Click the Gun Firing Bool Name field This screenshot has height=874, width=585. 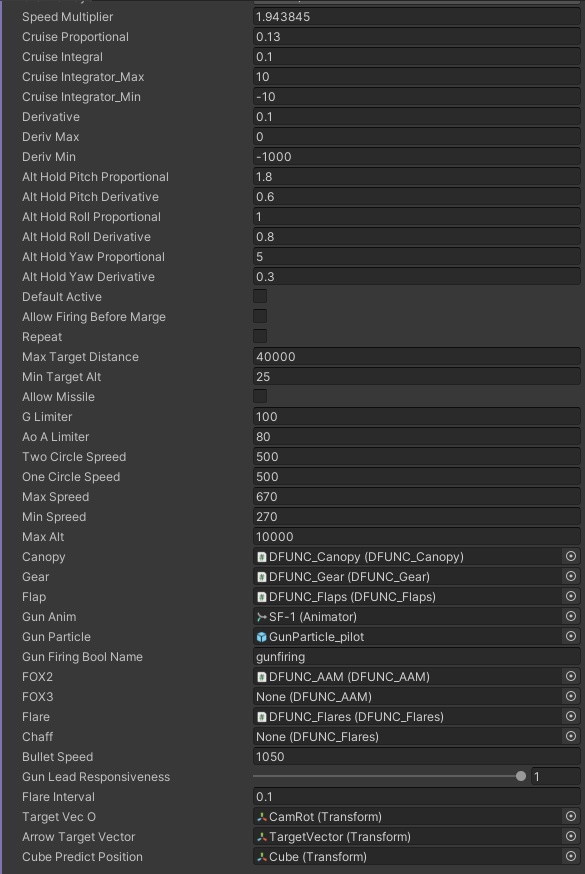coord(417,657)
